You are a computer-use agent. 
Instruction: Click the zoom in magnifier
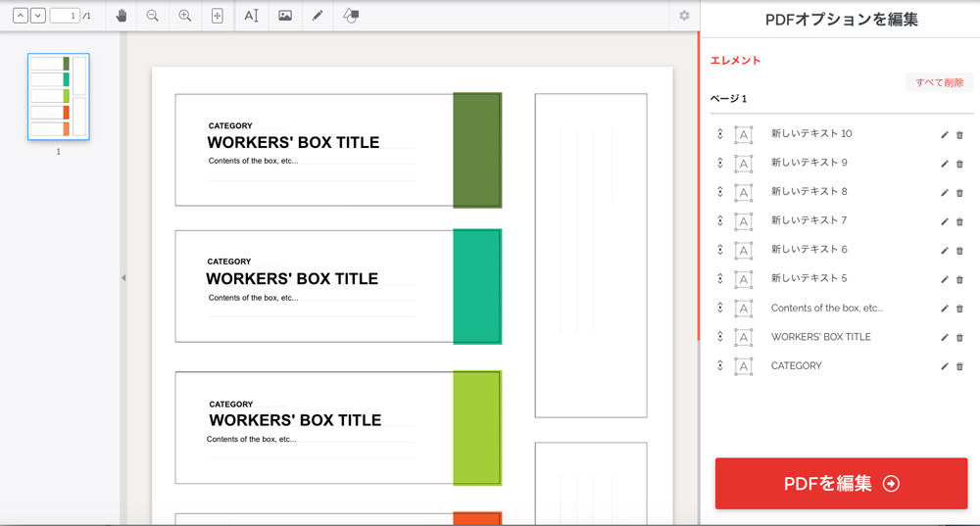185,16
